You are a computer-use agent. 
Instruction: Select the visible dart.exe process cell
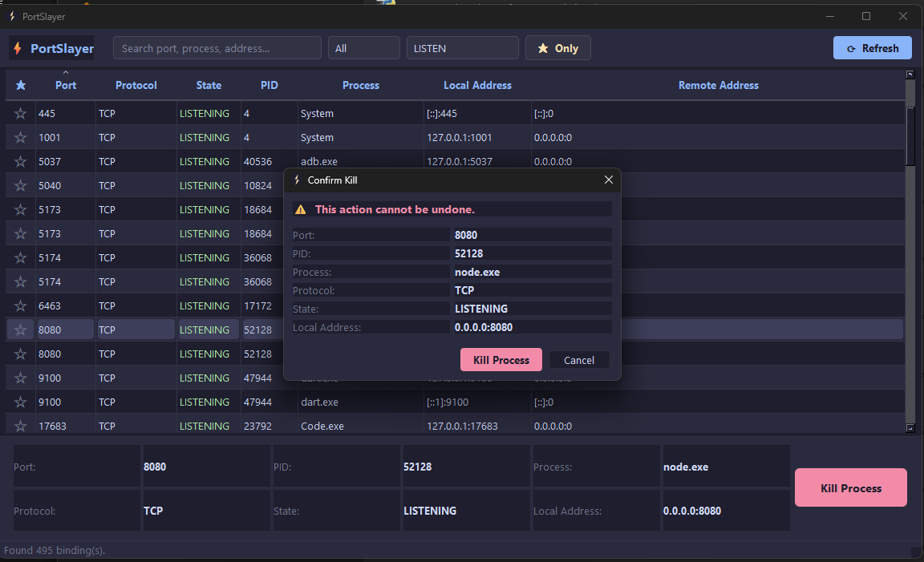click(361, 402)
